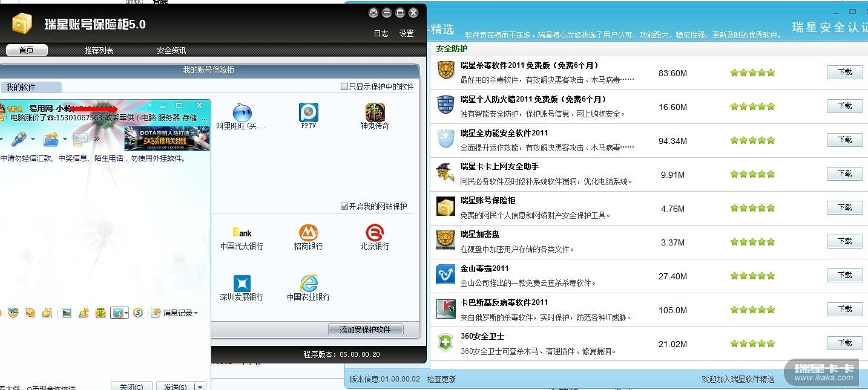The width and height of the screenshot is (868, 390).
Task: Open Aliwangwang icon in protected software
Action: [x=242, y=112]
